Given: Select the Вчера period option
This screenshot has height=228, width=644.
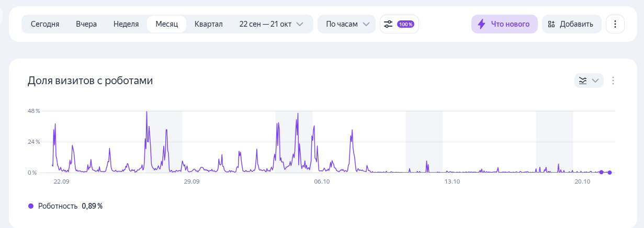Looking at the screenshot, I should point(86,24).
